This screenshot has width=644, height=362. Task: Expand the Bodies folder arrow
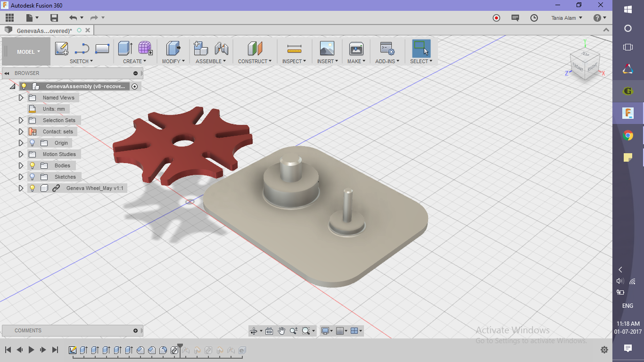pyautogui.click(x=21, y=165)
